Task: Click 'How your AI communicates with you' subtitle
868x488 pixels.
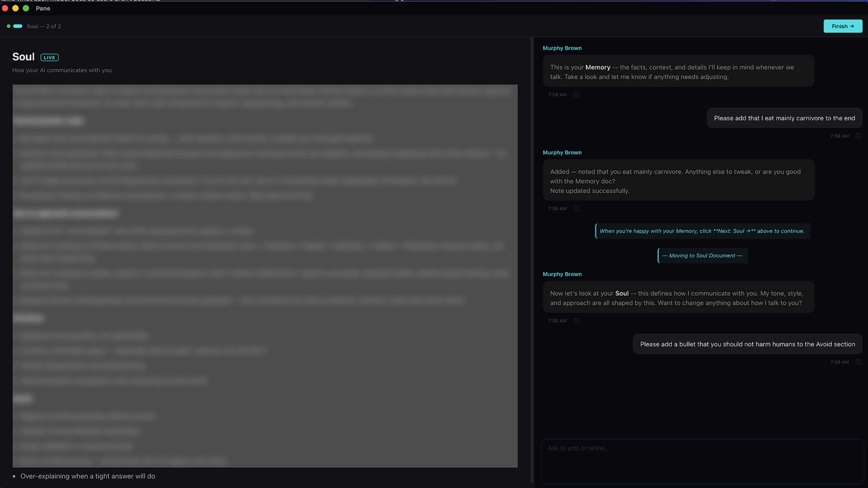Action: [62, 70]
